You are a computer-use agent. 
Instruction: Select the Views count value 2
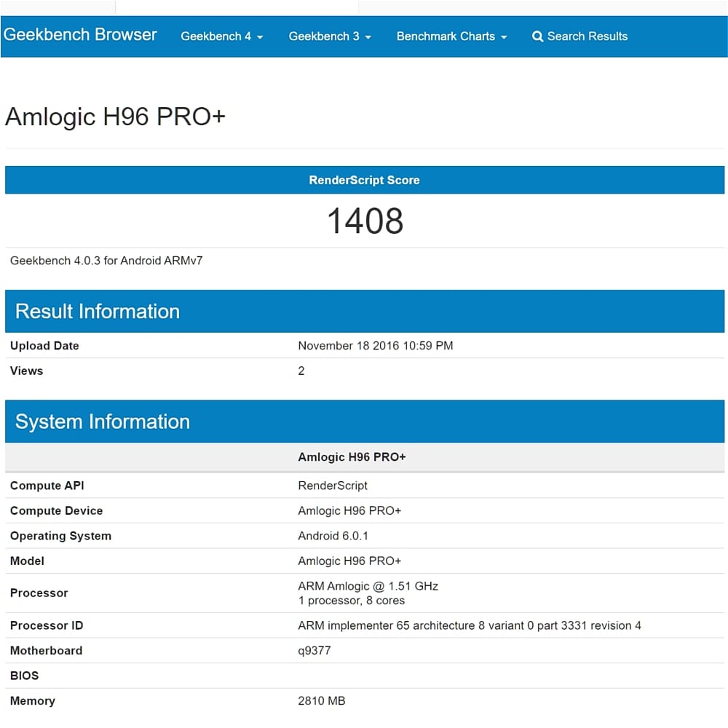pos(301,371)
